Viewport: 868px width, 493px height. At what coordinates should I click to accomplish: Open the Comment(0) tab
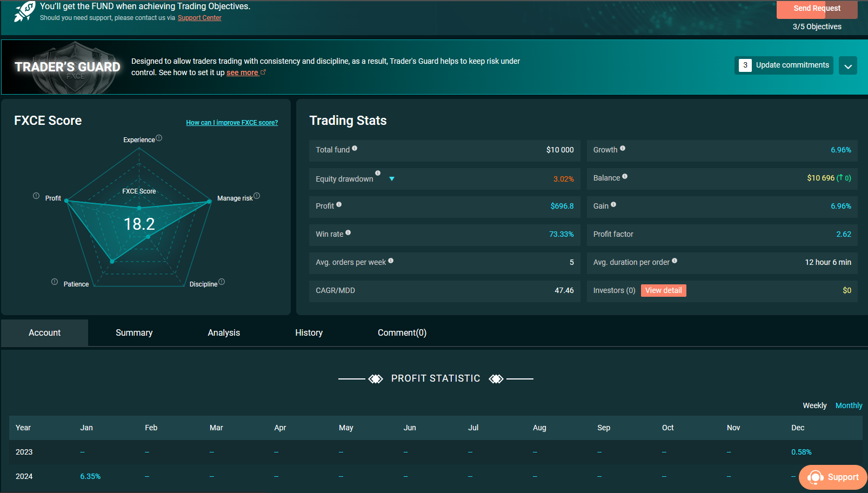pos(402,333)
